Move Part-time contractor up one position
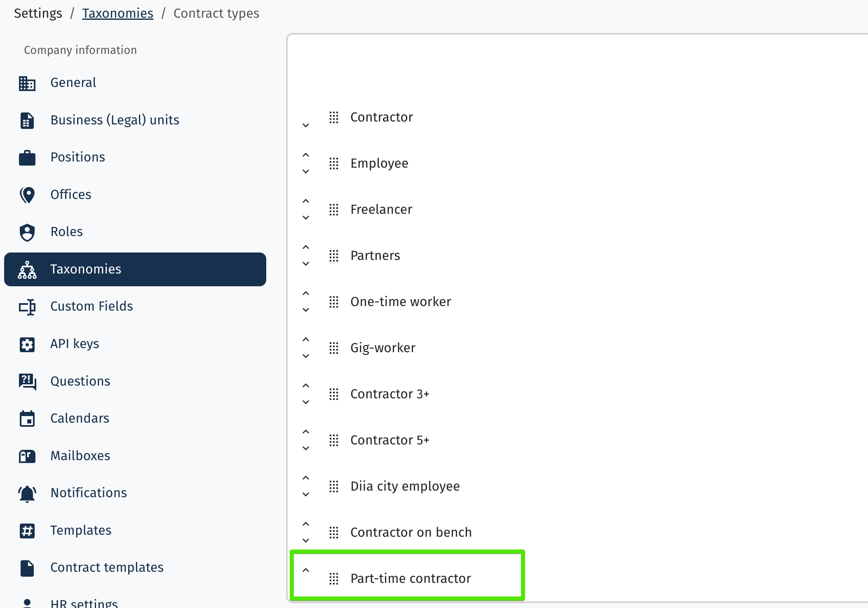 tap(306, 571)
